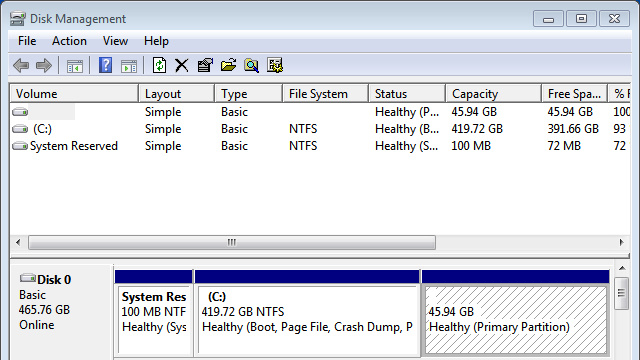Open Help via the question mark icon
This screenshot has width=640, height=360.
(105, 65)
